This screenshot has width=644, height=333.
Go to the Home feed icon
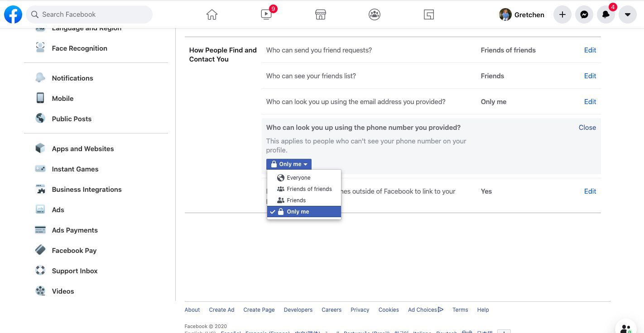click(x=212, y=14)
